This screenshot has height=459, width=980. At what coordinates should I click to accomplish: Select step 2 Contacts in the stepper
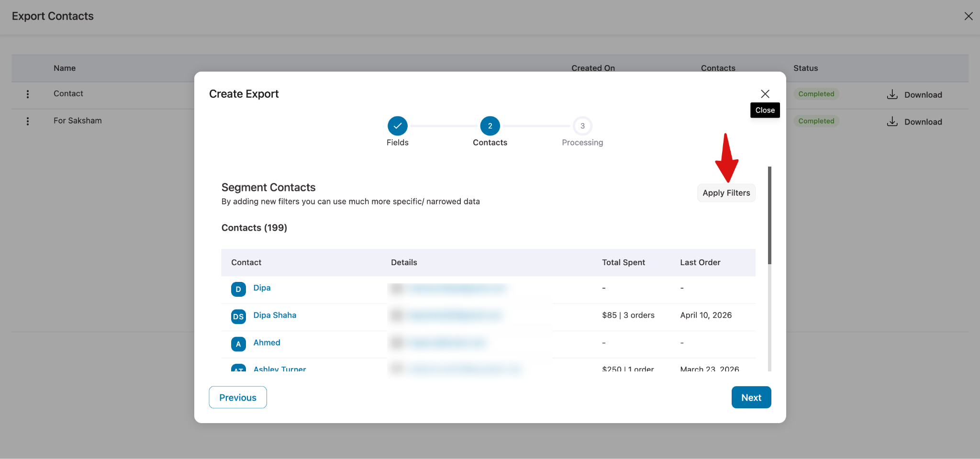(490, 126)
